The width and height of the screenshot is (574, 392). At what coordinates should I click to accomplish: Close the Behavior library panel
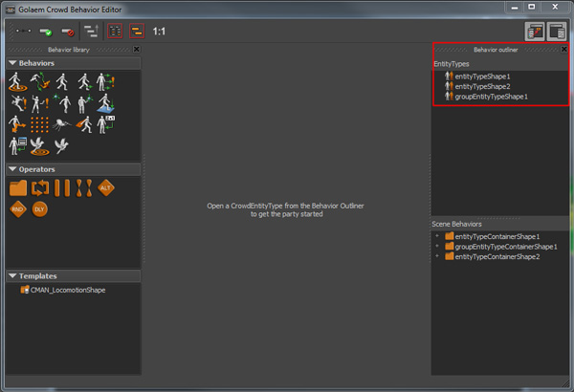(137, 49)
